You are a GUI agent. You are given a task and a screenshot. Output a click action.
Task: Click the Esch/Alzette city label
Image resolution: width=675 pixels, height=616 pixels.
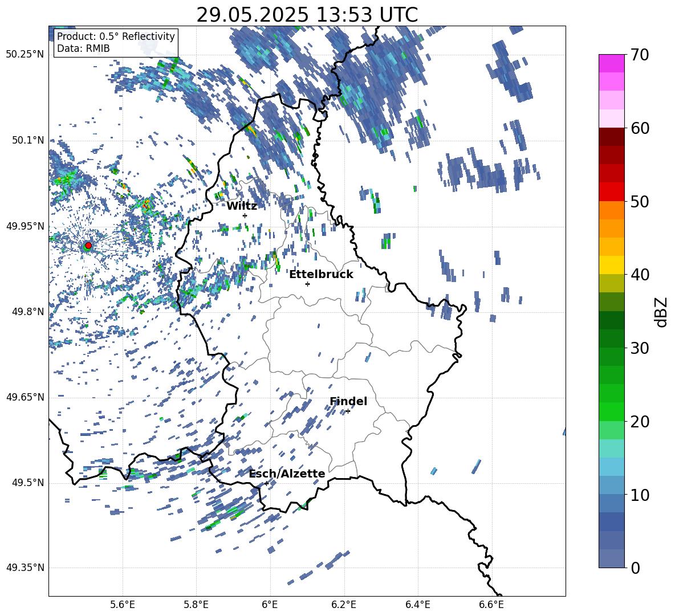[x=287, y=474]
